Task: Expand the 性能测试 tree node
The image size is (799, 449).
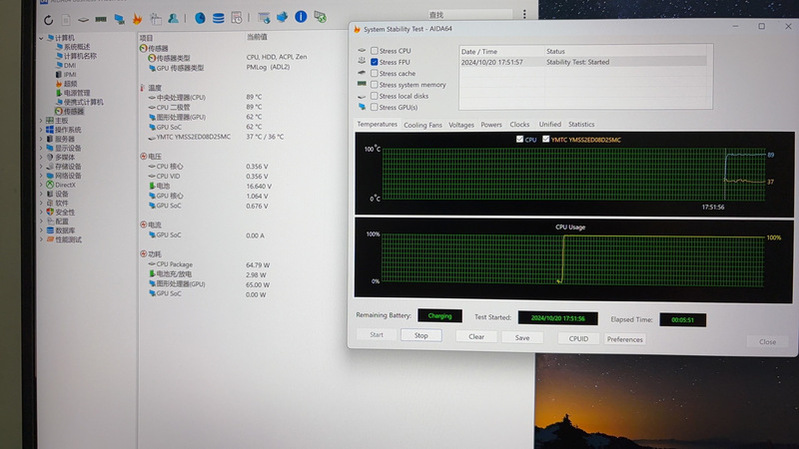Action: point(41,240)
